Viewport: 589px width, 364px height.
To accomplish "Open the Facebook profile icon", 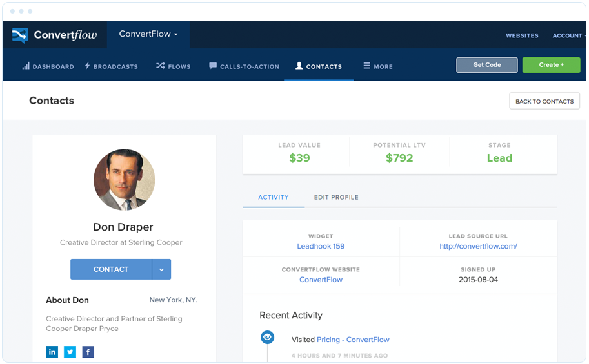I will tap(88, 352).
